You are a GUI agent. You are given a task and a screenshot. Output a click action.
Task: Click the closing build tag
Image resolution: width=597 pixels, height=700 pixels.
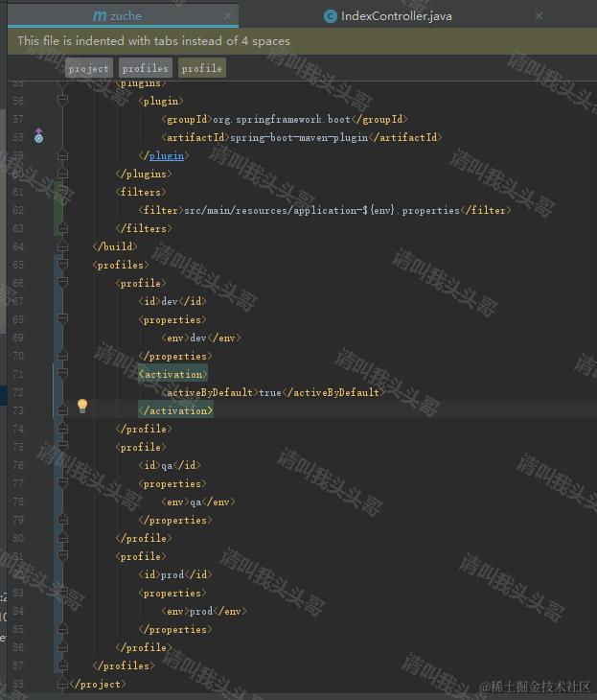[115, 246]
